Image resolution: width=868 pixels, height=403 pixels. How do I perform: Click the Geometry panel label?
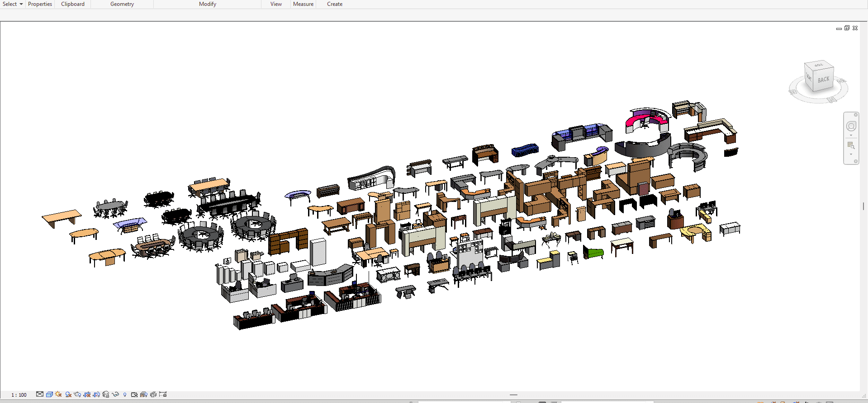tap(122, 4)
